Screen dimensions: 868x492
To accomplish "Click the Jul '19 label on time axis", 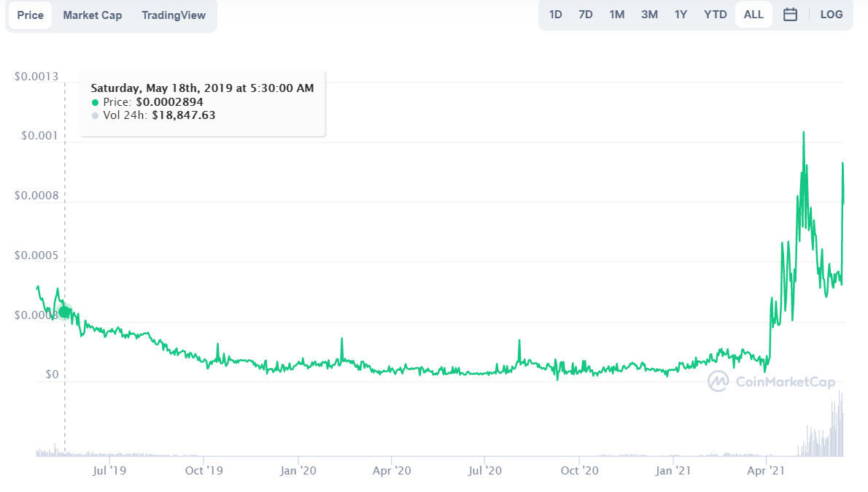I will click(x=109, y=471).
